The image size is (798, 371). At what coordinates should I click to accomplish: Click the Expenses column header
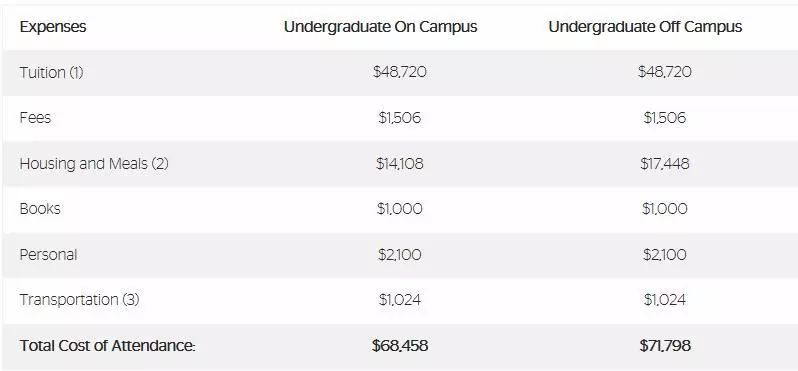53,27
